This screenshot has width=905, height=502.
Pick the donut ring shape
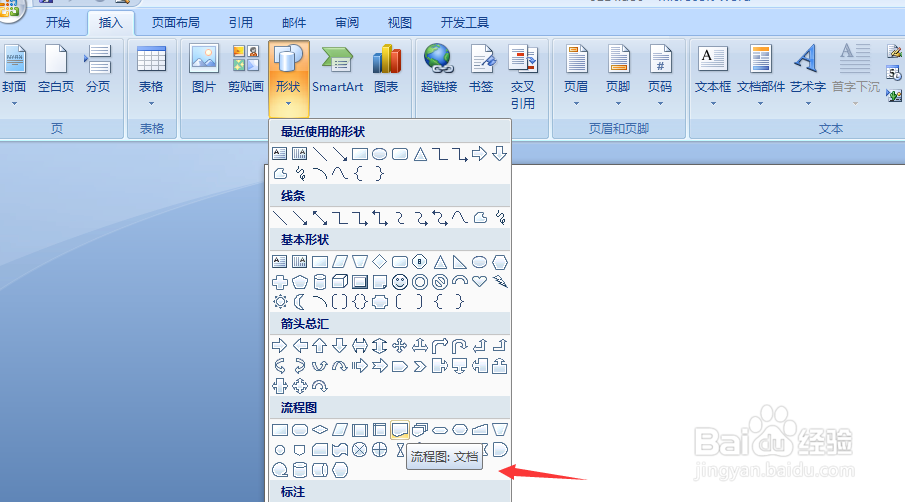click(420, 282)
